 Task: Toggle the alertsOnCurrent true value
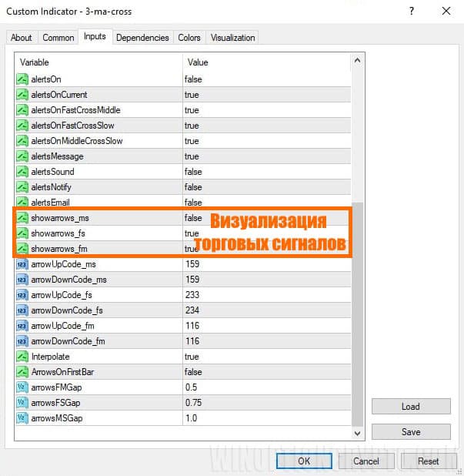click(x=192, y=95)
